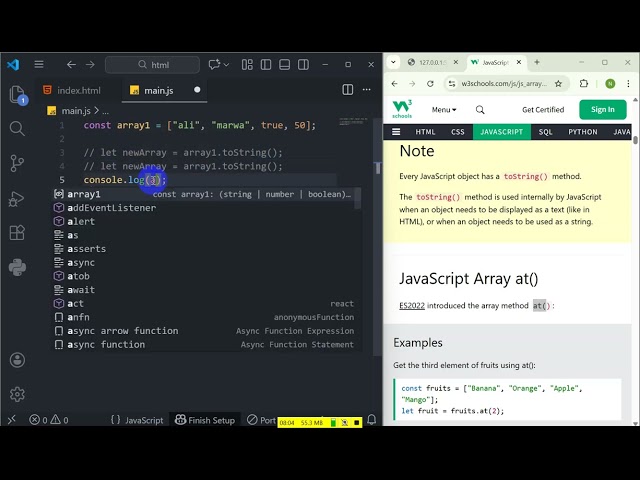Bookmark this page with the star
The image size is (640, 480).
coord(558,84)
